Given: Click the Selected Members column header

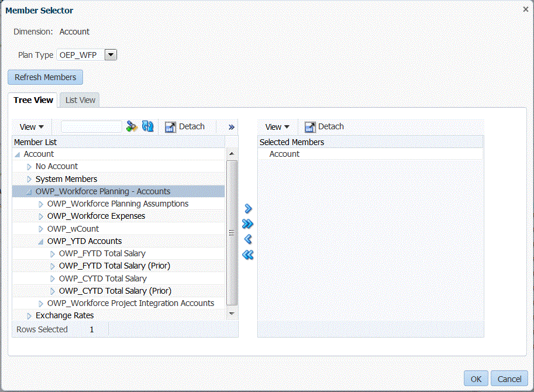Looking at the screenshot, I should [x=371, y=142].
